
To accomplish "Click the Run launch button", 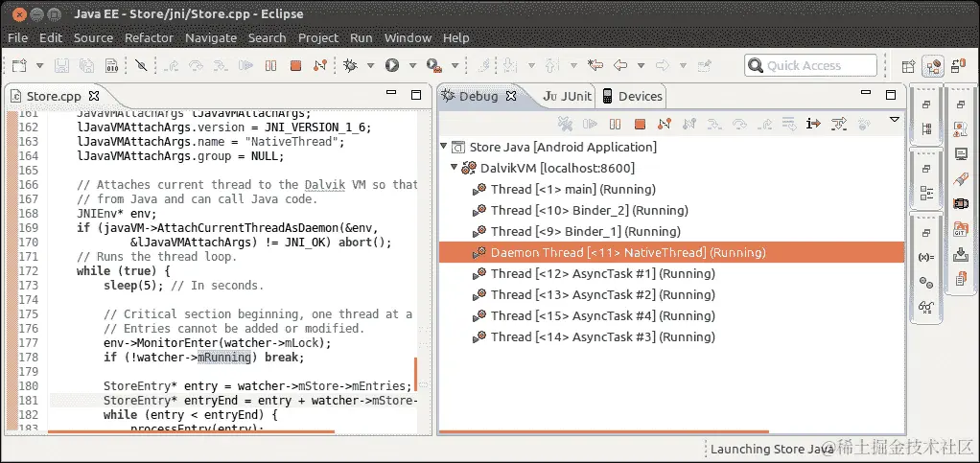I will [x=392, y=65].
